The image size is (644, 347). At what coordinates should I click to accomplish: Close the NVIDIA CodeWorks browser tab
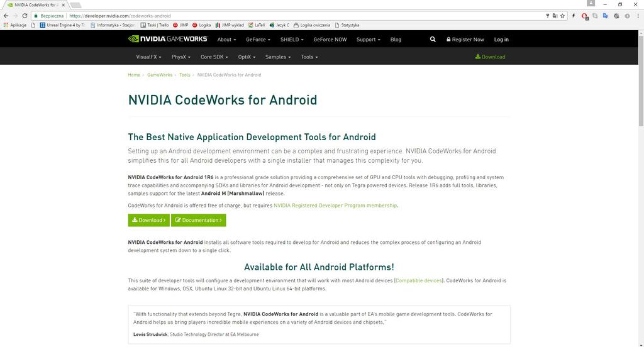[64, 5]
